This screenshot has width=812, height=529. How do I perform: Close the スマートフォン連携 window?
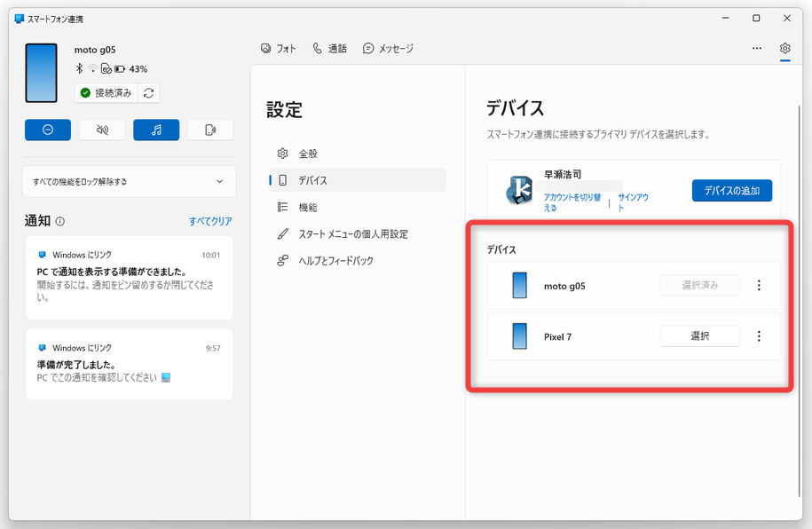[x=787, y=18]
